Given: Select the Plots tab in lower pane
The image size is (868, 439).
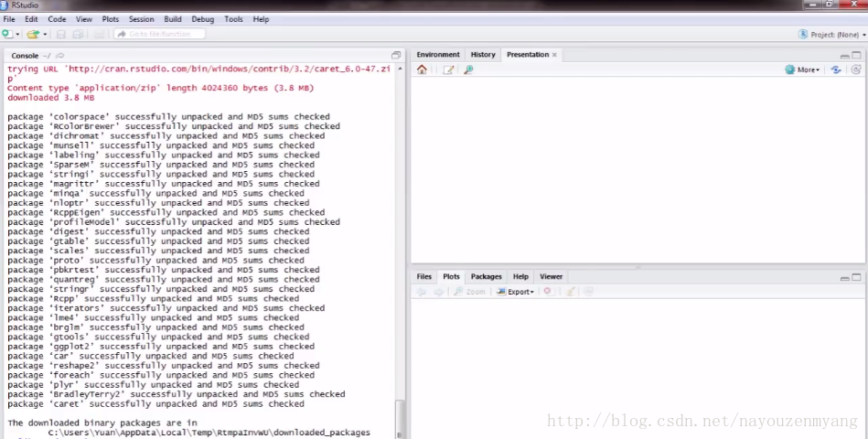Looking at the screenshot, I should tap(451, 276).
